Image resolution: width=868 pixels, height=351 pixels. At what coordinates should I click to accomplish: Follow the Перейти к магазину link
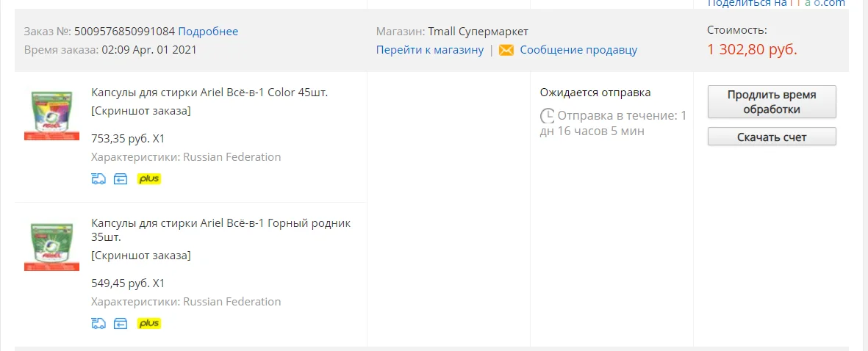tap(430, 50)
